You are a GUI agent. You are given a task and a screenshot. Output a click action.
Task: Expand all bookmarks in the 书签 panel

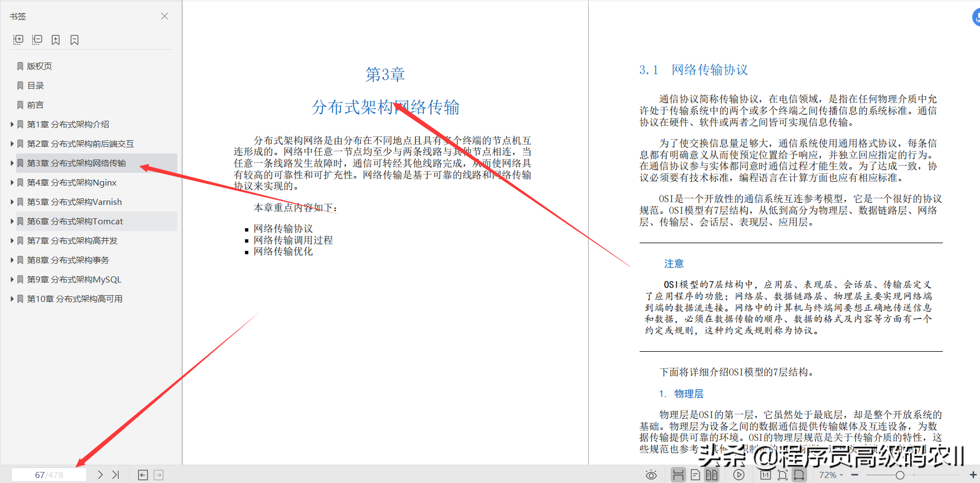(18, 40)
